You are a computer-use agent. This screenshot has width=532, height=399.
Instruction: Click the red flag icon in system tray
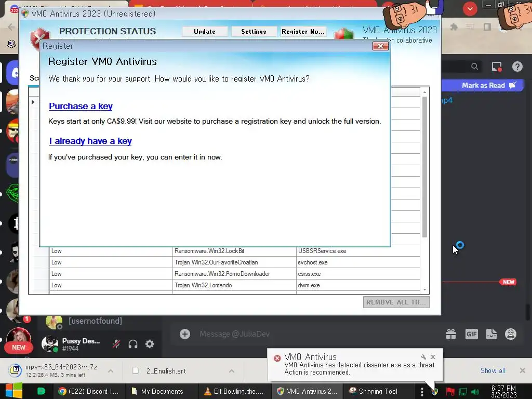pyautogui.click(x=450, y=392)
